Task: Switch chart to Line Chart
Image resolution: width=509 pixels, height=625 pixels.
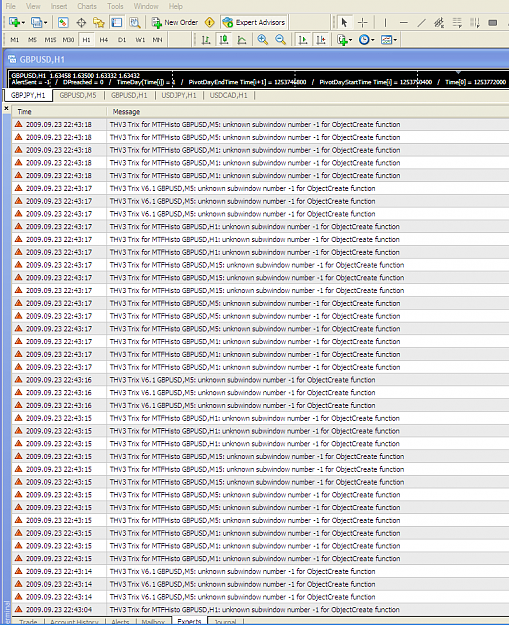Action: 242,39
